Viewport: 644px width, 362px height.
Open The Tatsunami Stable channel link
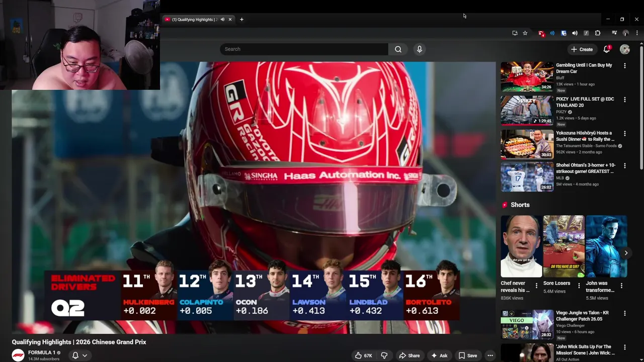[586, 146]
